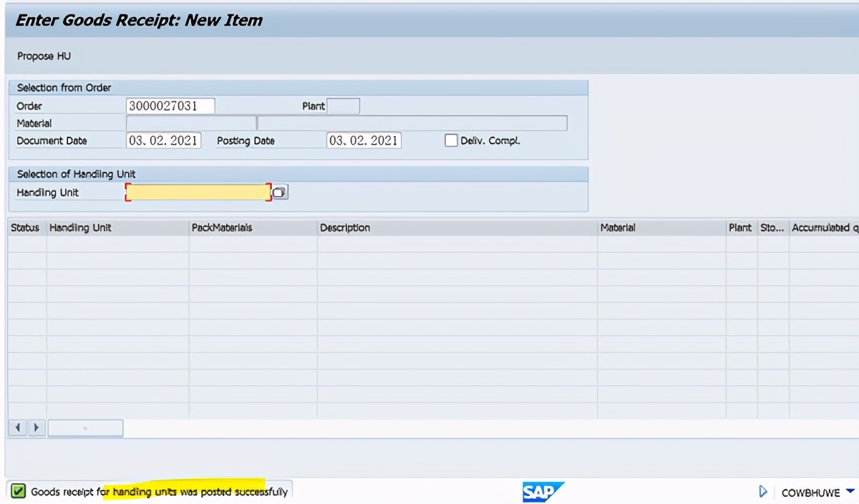The height and width of the screenshot is (504, 859).
Task: Click the green success checkmark status icon
Action: tap(18, 491)
